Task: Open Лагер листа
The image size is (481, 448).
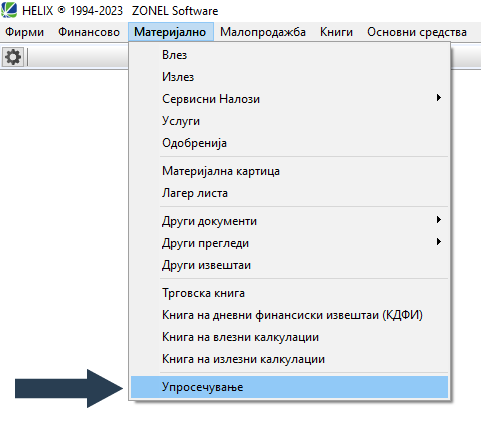Action: coord(289,193)
